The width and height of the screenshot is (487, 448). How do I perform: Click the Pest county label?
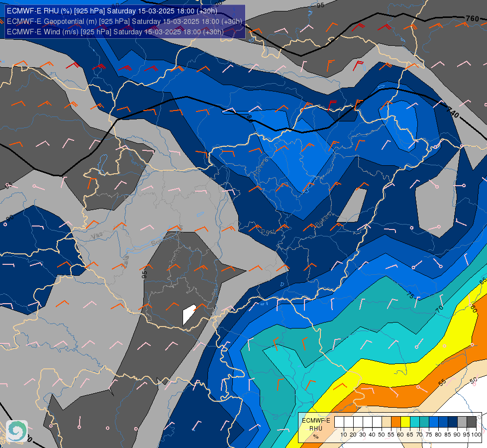click(268, 232)
